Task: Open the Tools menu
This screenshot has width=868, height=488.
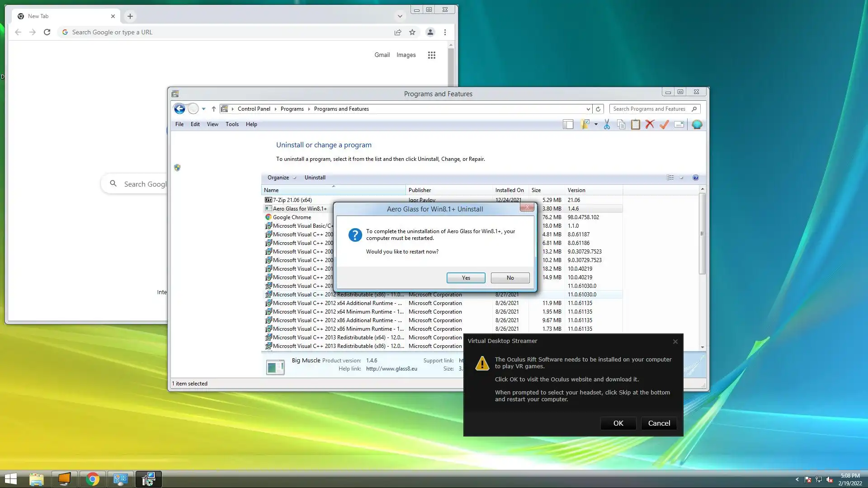Action: (x=232, y=124)
